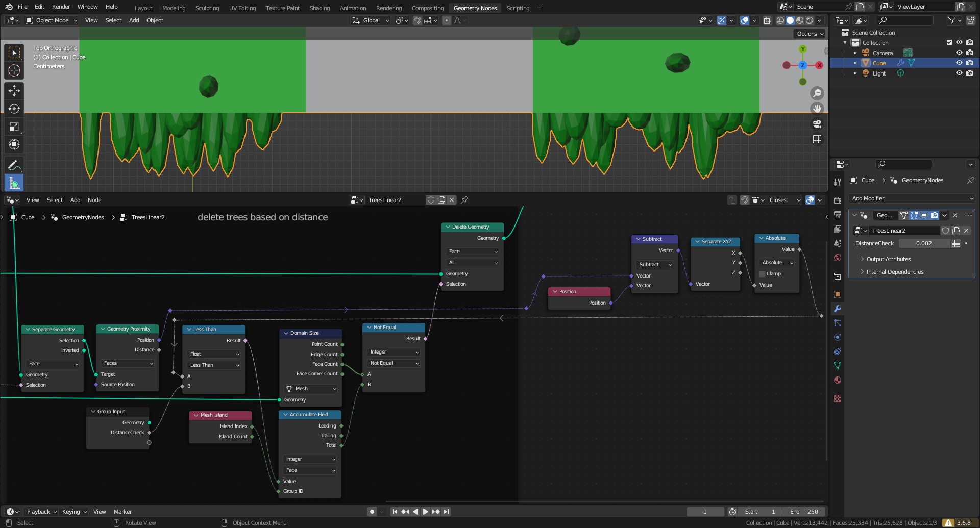The height and width of the screenshot is (528, 980).
Task: Toggle modifier show in viewport icon
Action: click(x=924, y=215)
